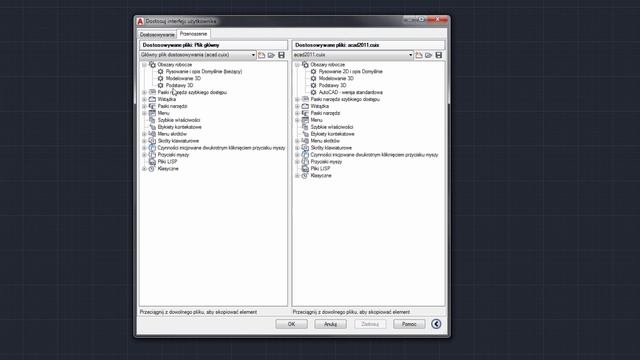Save icon in acad2011.cuix pane
The image size is (640, 360).
click(439, 55)
